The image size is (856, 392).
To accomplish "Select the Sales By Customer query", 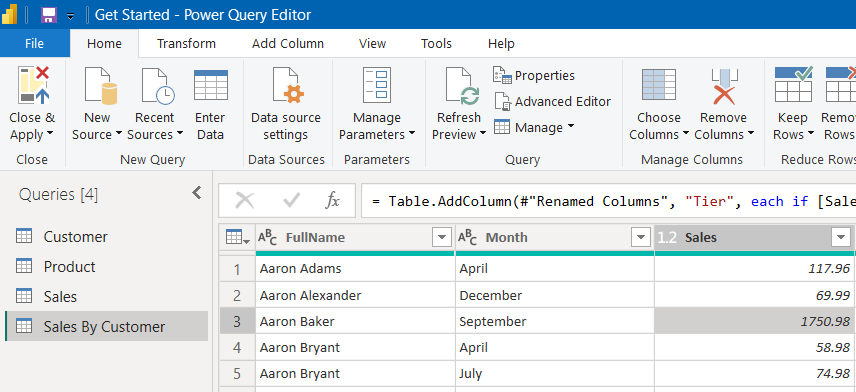I will click(x=106, y=326).
